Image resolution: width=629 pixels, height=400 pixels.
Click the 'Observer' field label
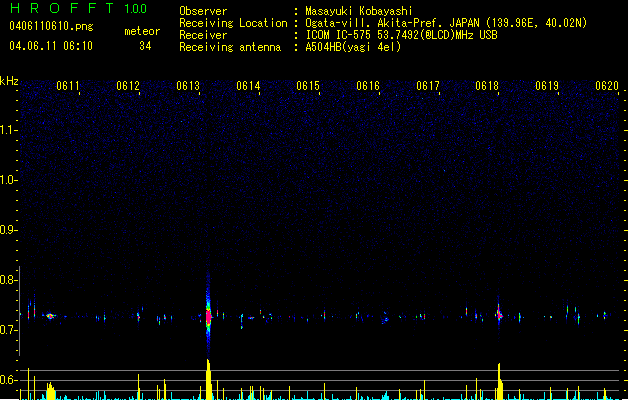coord(203,11)
